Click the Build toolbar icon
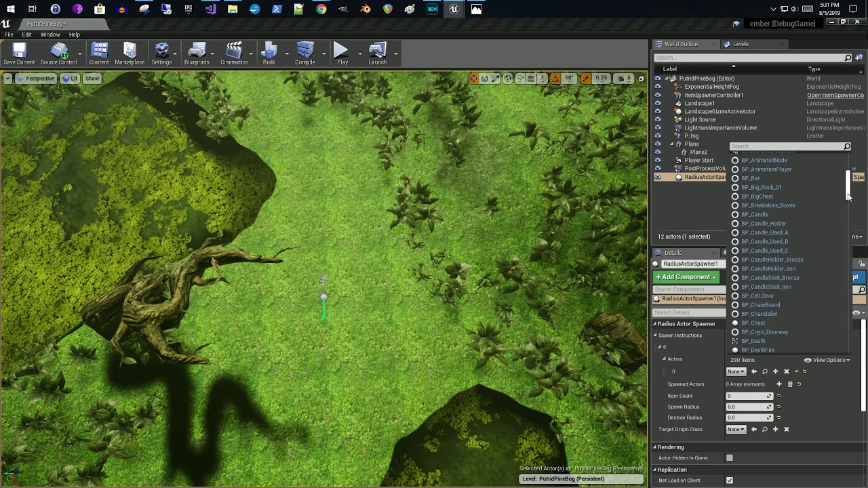868x488 pixels. 269,54
